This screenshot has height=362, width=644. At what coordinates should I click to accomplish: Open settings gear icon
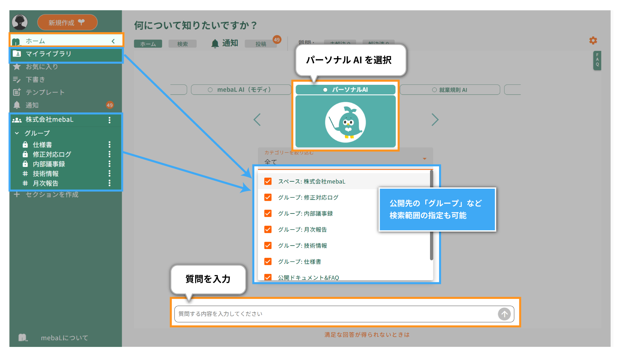coord(593,41)
